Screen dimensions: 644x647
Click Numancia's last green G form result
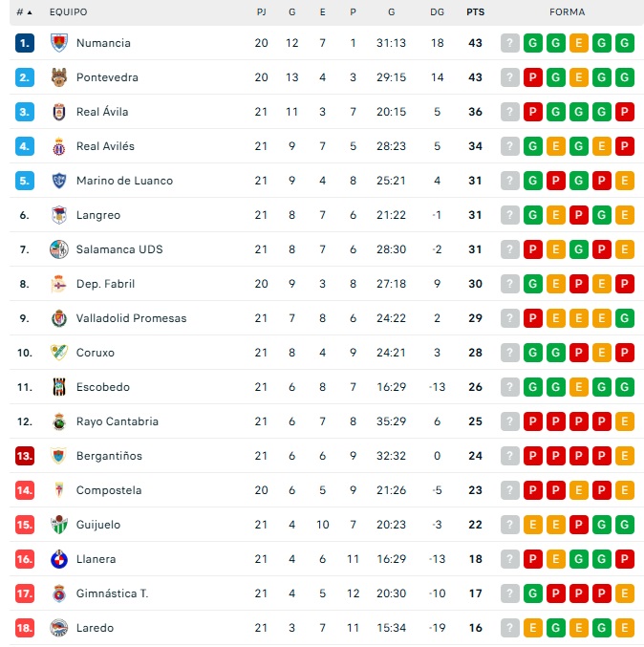click(x=625, y=43)
